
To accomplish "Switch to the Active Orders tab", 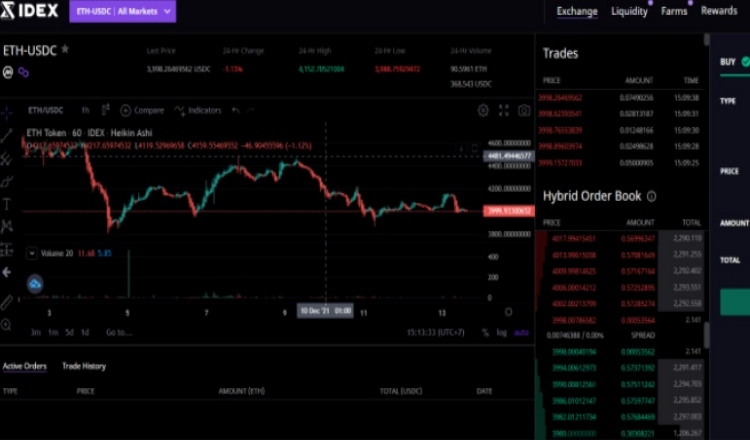I will point(25,366).
